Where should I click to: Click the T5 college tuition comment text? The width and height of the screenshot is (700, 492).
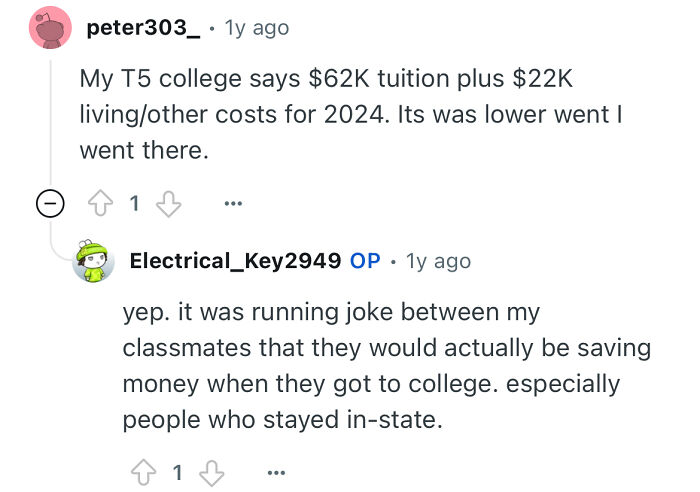coord(350,113)
